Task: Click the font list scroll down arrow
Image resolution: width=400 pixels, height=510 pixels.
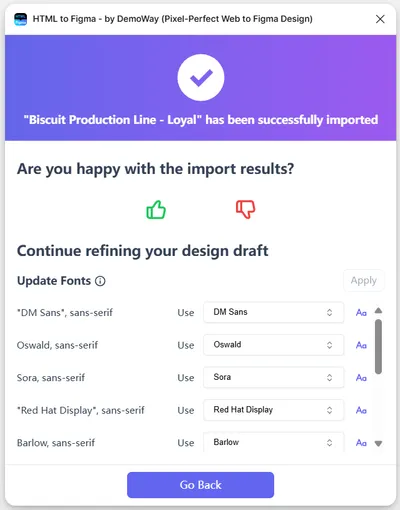Action: [378, 444]
